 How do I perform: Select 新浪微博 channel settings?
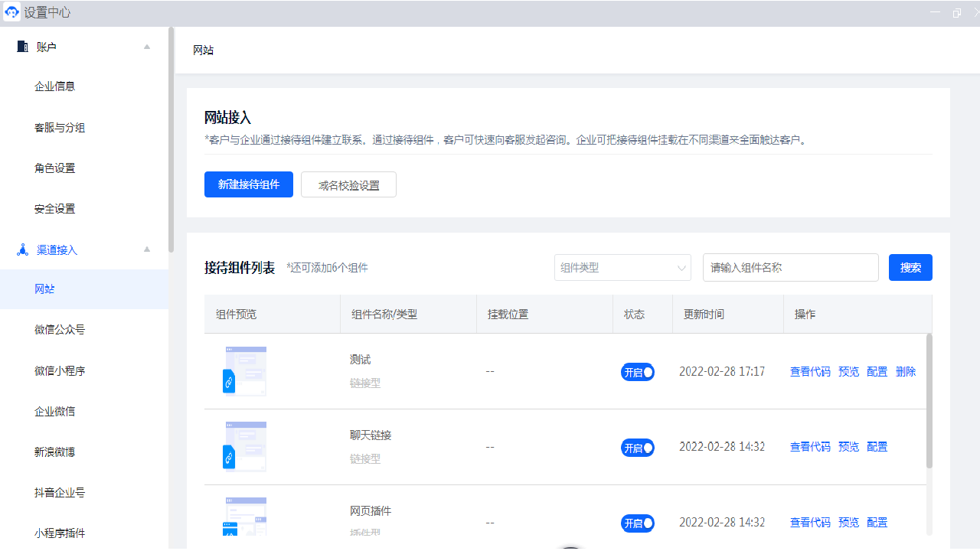point(54,452)
